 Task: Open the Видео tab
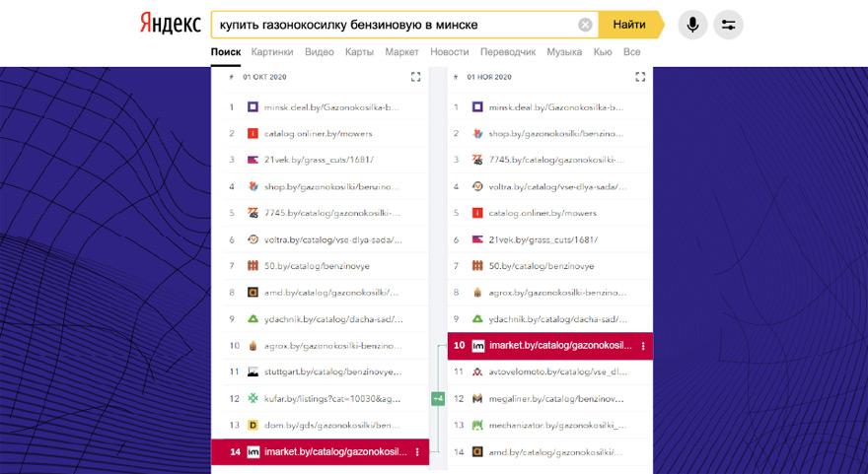(x=320, y=51)
